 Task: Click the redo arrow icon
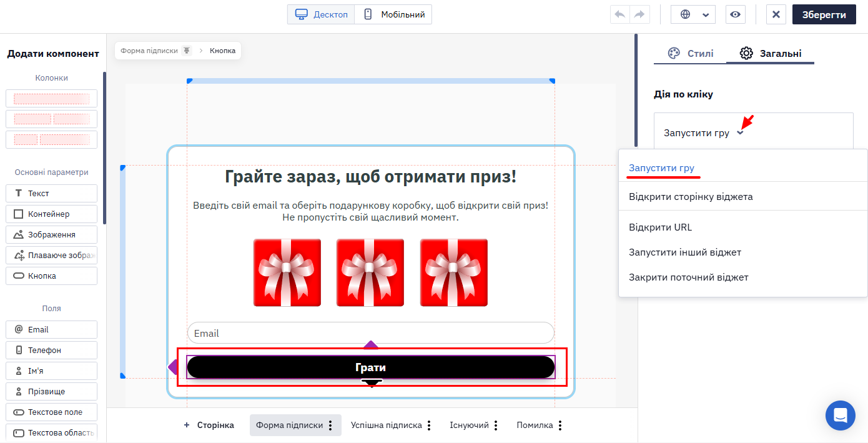pyautogui.click(x=639, y=14)
